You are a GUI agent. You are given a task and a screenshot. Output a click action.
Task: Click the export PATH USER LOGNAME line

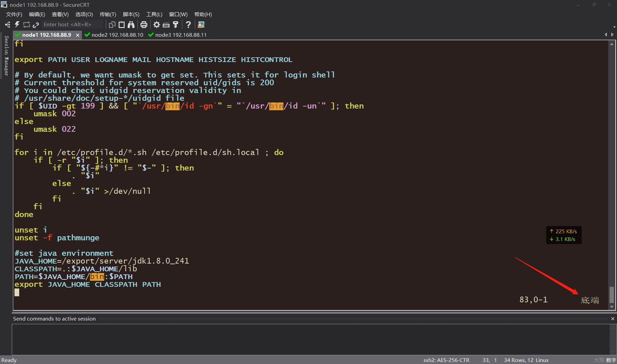click(154, 59)
